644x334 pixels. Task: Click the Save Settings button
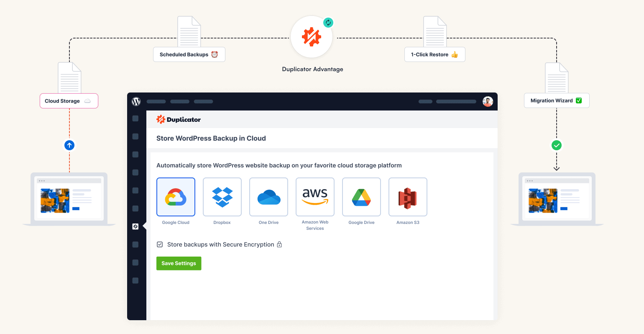179,263
